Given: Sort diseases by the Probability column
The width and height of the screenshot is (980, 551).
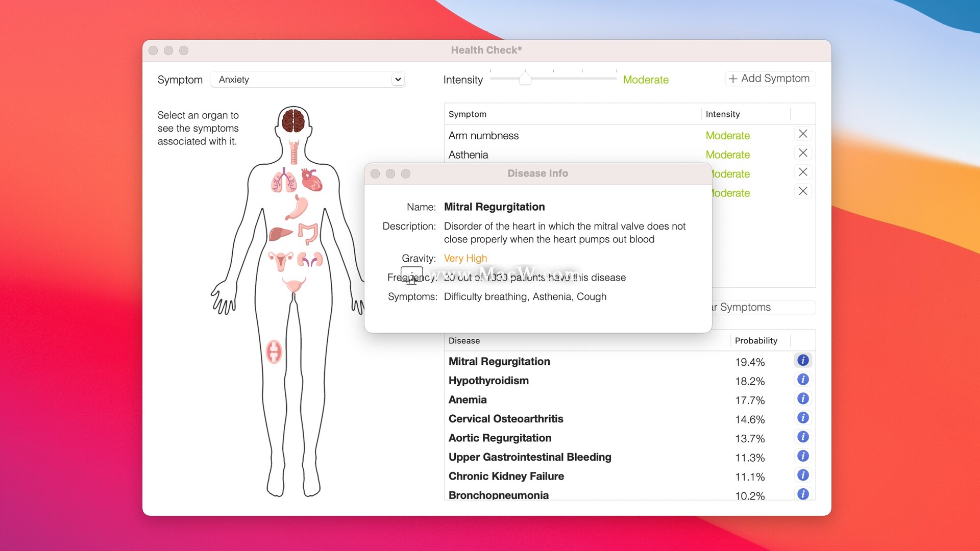Looking at the screenshot, I should [x=756, y=340].
